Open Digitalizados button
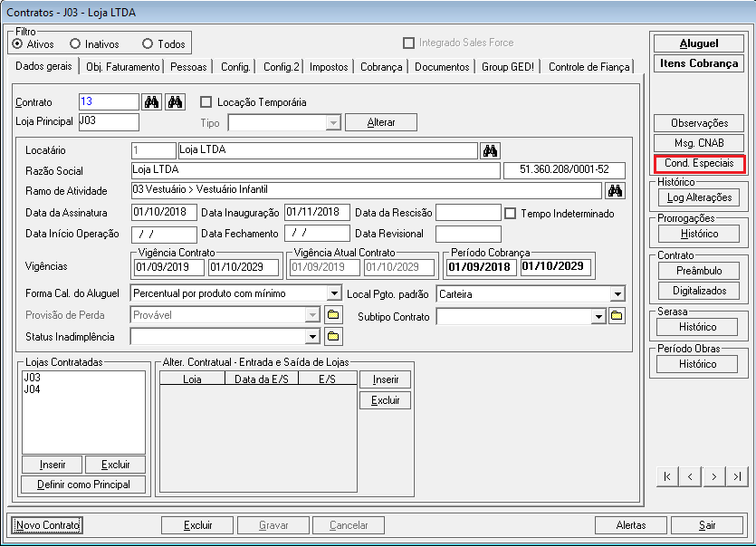Image resolution: width=756 pixels, height=547 pixels. pyautogui.click(x=699, y=291)
